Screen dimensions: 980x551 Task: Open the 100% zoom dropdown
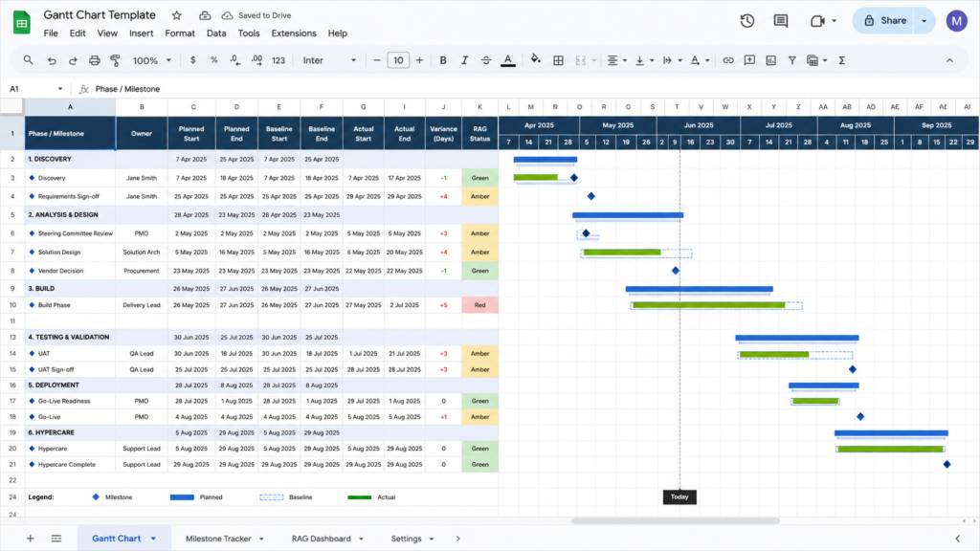[x=151, y=60]
